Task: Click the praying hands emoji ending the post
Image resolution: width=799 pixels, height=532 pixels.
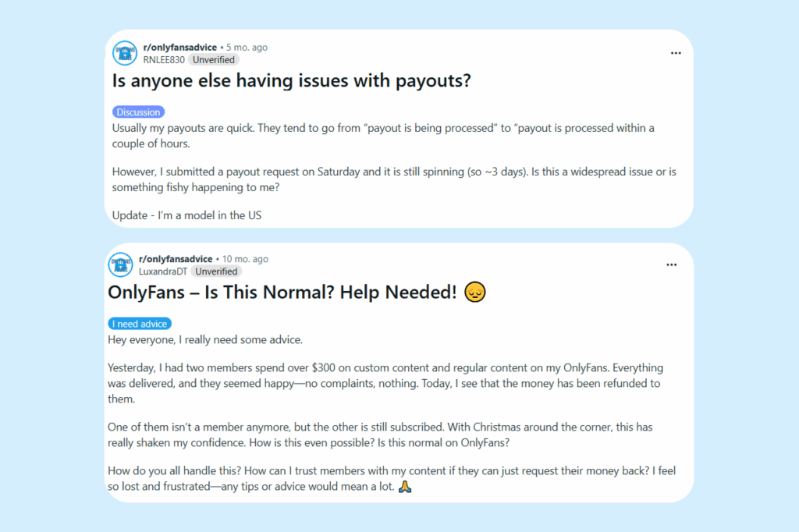Action: (x=405, y=487)
